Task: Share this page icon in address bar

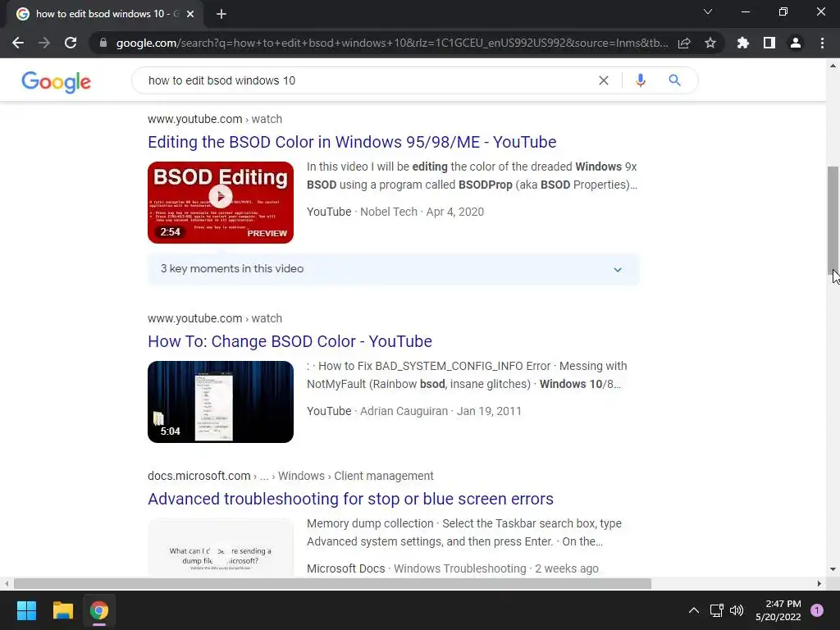Action: [x=684, y=43]
